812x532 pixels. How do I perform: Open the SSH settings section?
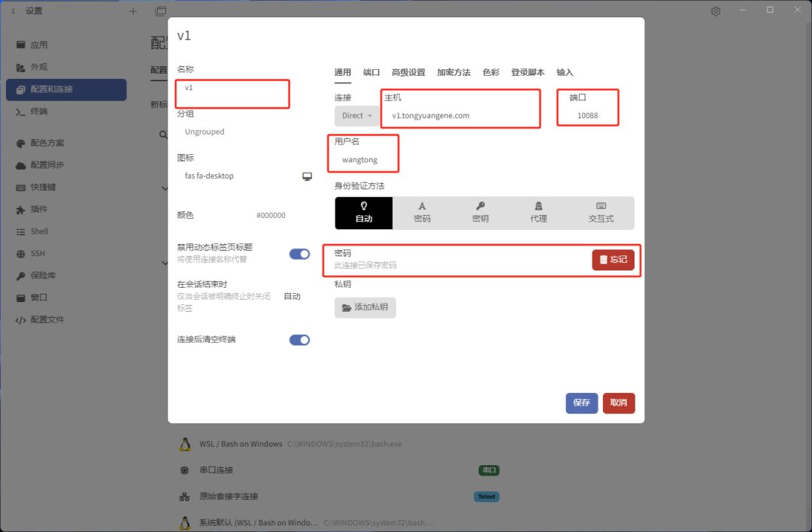pyautogui.click(x=66, y=253)
